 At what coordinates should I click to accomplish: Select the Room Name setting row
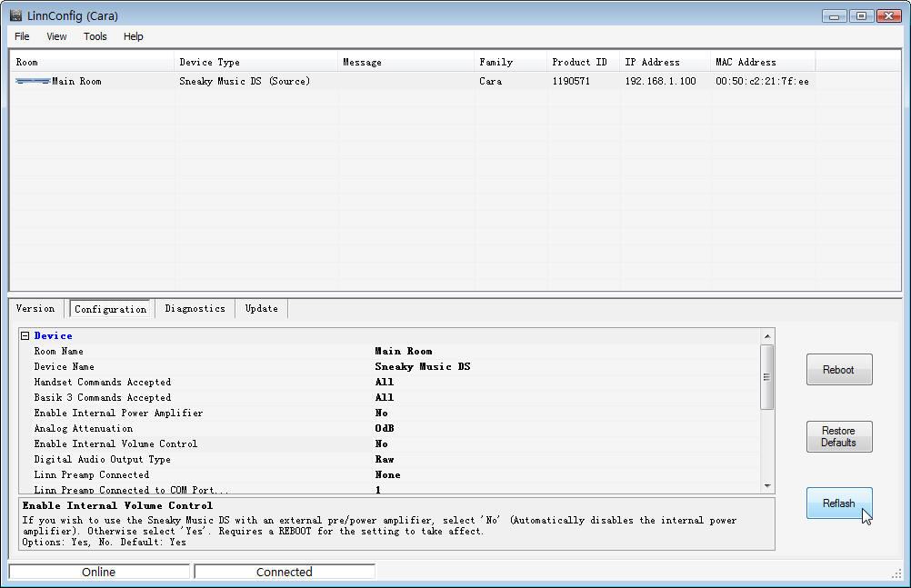click(x=389, y=352)
